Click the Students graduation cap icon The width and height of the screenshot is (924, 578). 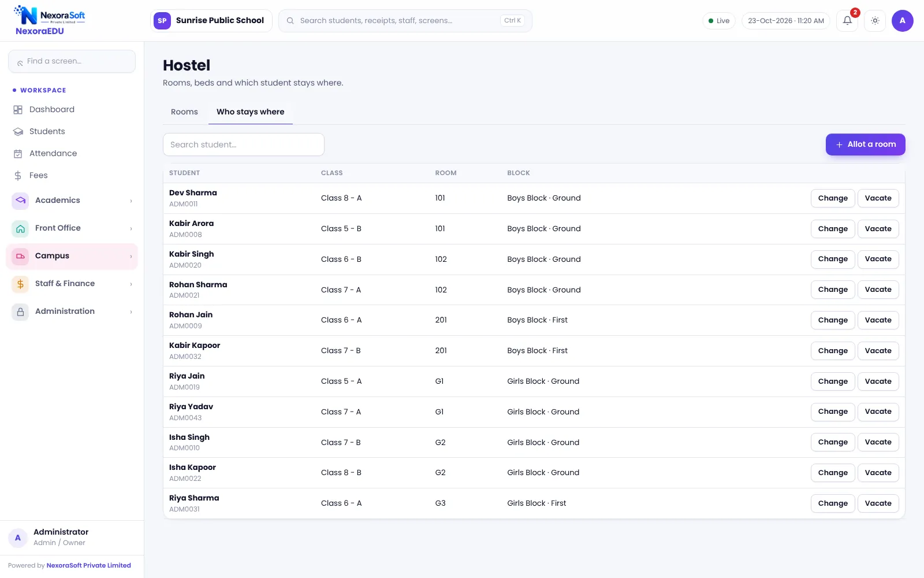point(18,132)
